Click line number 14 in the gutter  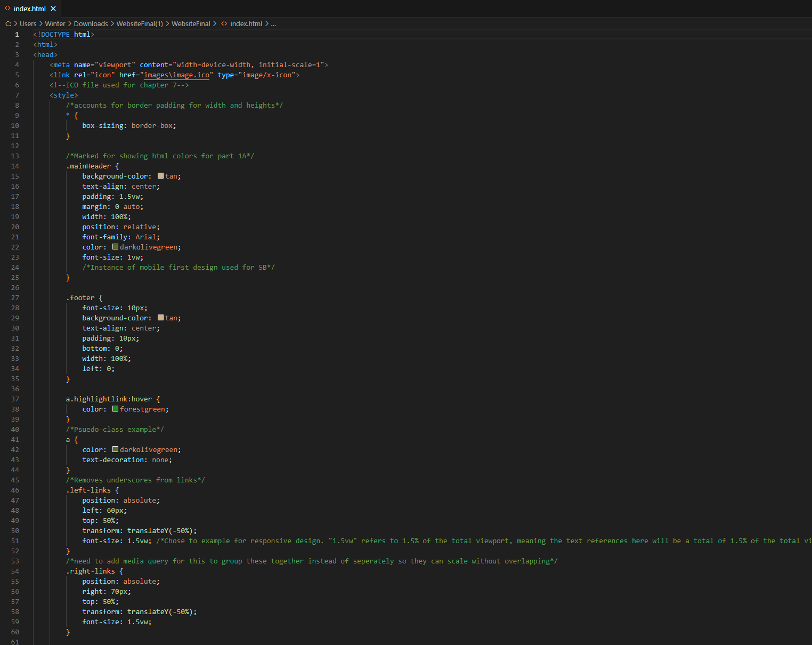coord(15,166)
